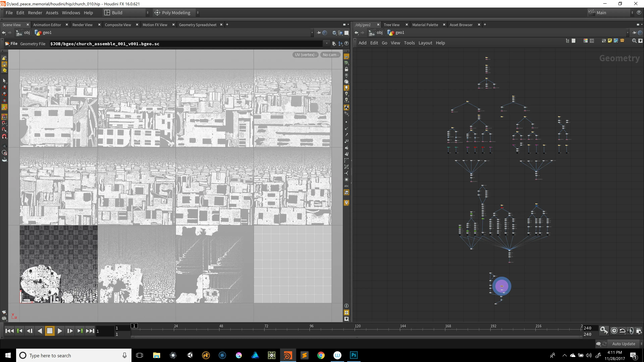Viewport: 644px width, 362px height.
Task: Add background image to network editor
Action: coord(616,41)
